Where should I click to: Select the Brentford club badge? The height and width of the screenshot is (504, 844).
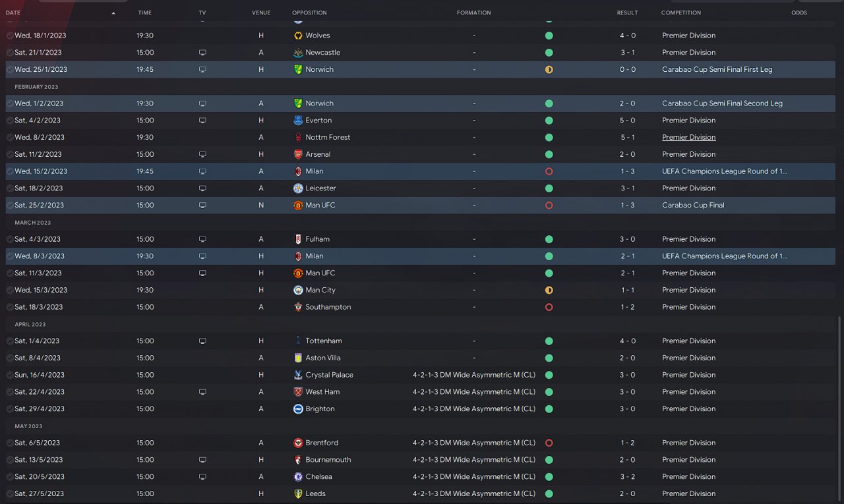298,443
